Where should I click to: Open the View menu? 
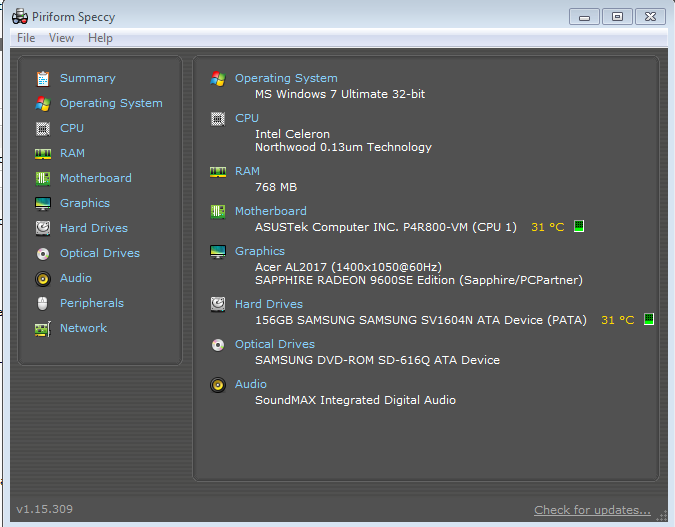pos(62,38)
